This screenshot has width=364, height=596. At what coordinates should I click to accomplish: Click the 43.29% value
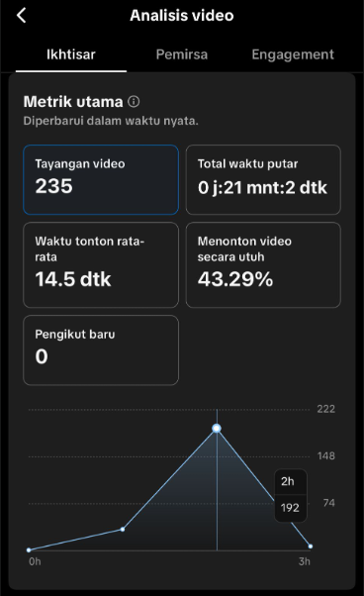pyautogui.click(x=235, y=279)
